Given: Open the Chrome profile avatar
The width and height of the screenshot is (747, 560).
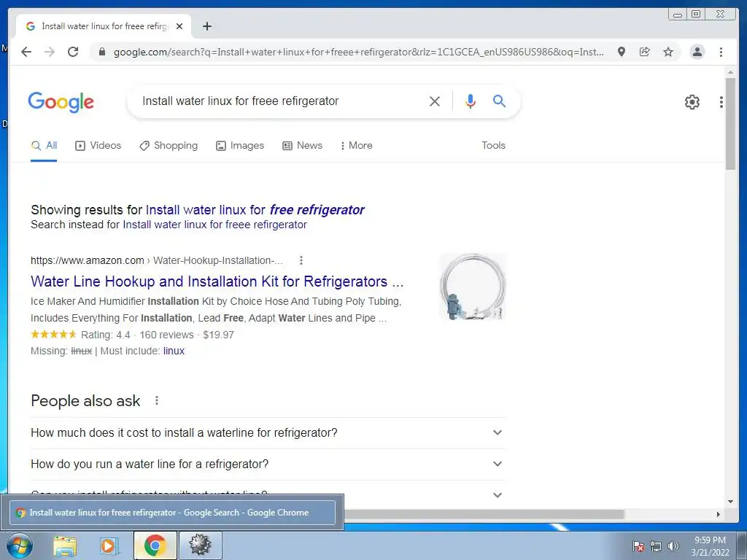Looking at the screenshot, I should tap(697, 52).
